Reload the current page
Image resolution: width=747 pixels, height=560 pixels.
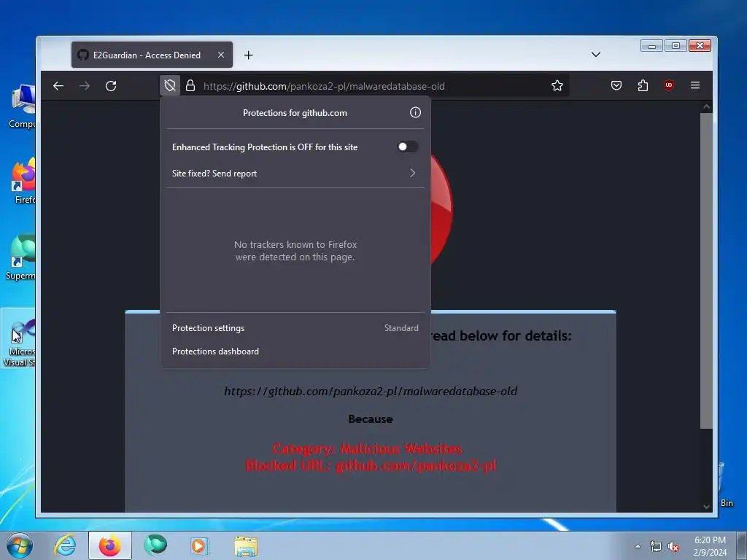[x=111, y=86]
